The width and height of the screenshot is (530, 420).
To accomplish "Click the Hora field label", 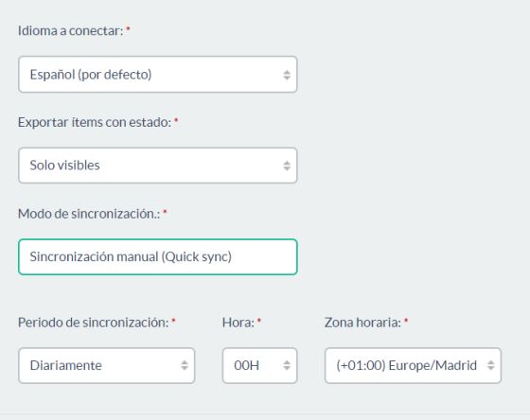I will pos(238,323).
